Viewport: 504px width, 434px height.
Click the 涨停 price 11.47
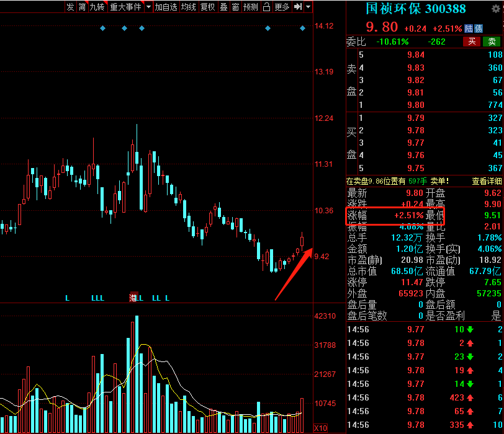pyautogui.click(x=412, y=283)
